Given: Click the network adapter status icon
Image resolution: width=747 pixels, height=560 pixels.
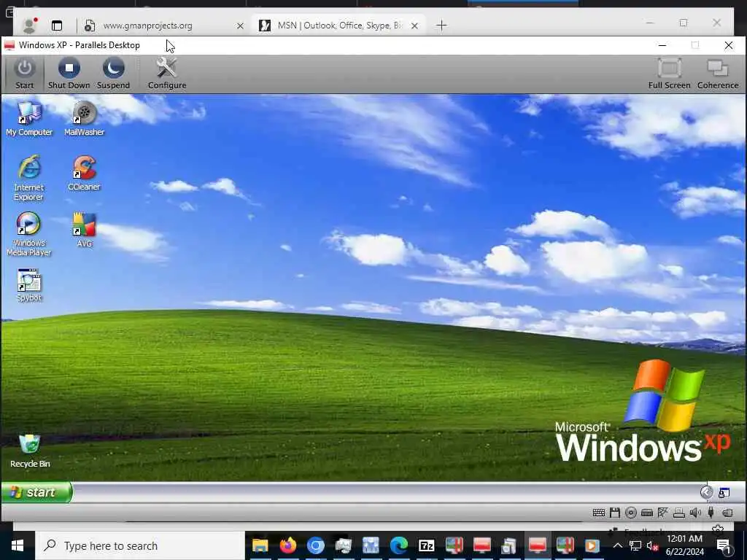Looking at the screenshot, I should click(x=662, y=513).
